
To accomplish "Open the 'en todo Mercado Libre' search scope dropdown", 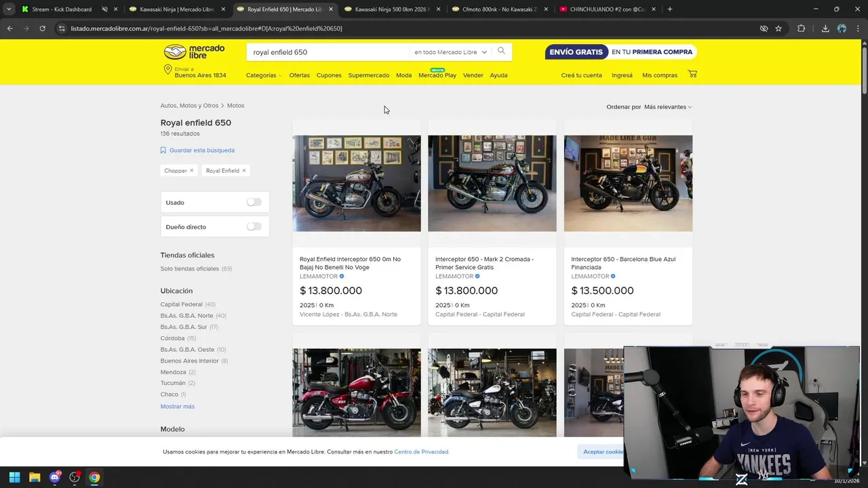I will [450, 52].
